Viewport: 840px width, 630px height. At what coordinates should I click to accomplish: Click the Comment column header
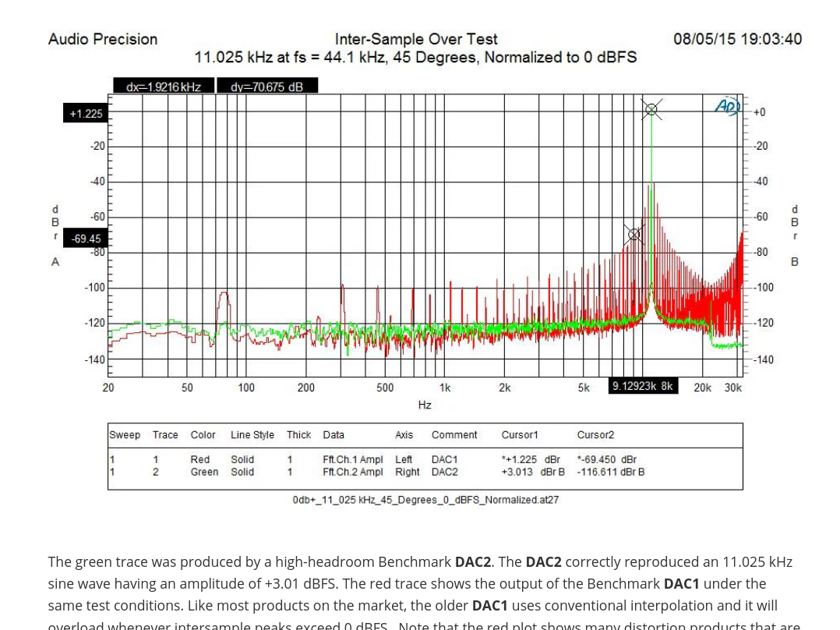454,435
